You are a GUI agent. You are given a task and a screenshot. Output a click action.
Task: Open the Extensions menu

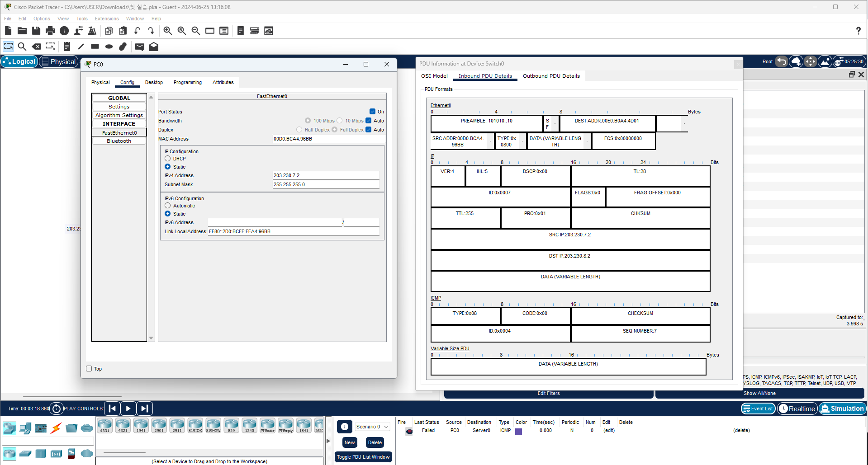[x=107, y=19]
